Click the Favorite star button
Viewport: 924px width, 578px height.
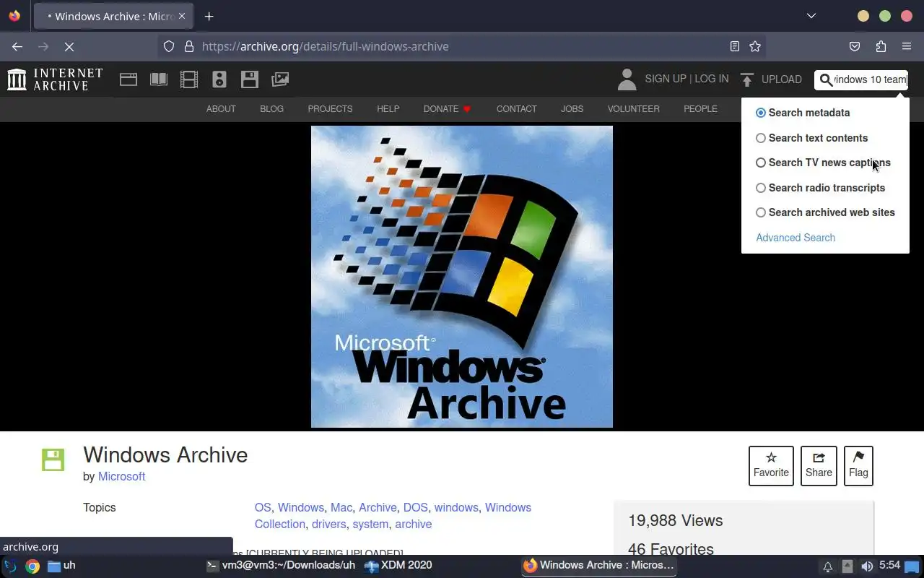point(771,465)
